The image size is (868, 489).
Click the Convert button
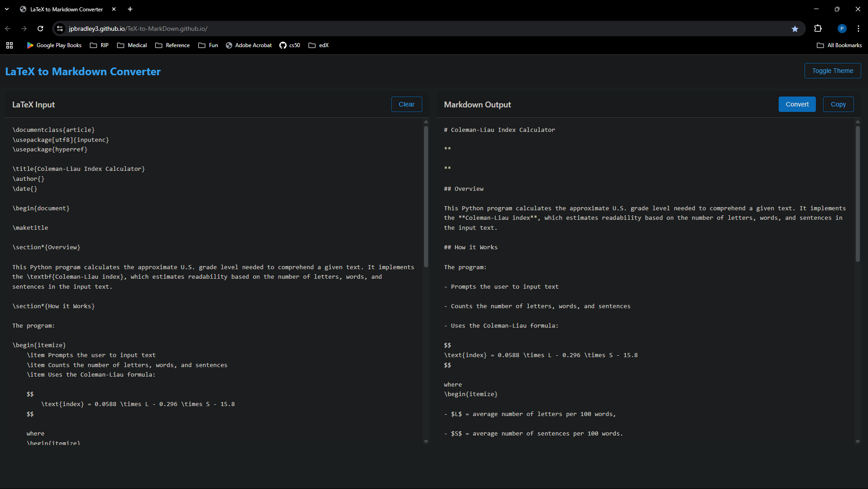point(797,104)
